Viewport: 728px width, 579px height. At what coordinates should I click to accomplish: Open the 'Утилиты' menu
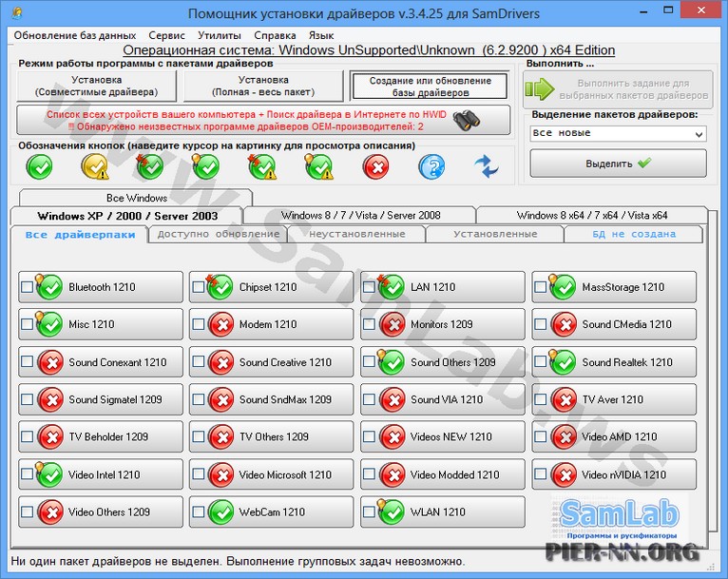[x=220, y=35]
